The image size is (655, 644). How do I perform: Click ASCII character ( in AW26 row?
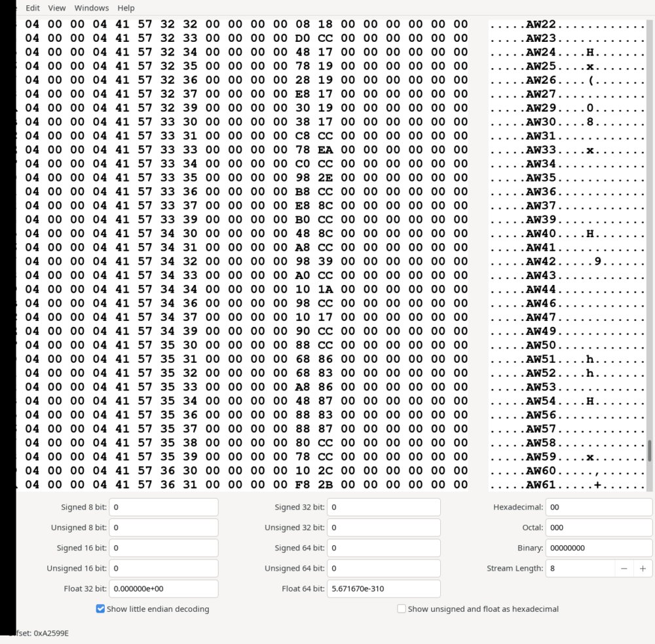click(590, 80)
